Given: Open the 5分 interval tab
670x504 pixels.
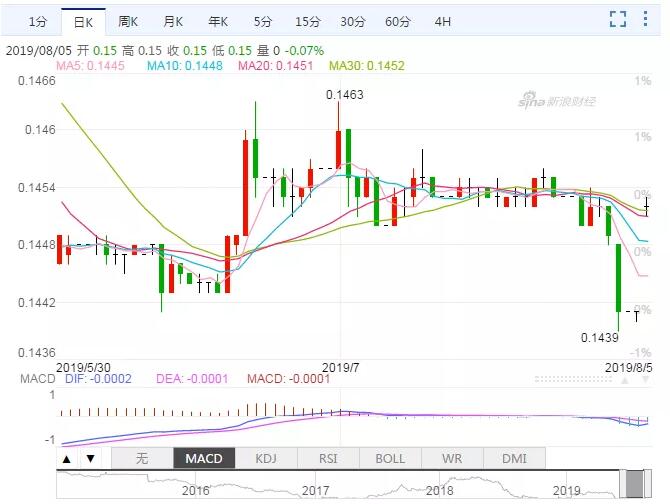Looking at the screenshot, I should (x=262, y=21).
